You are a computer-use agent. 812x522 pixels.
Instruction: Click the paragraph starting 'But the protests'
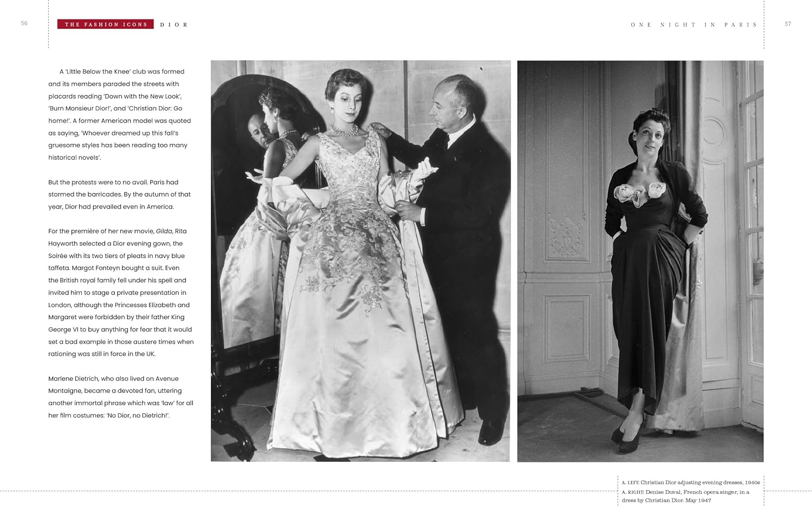click(x=120, y=194)
